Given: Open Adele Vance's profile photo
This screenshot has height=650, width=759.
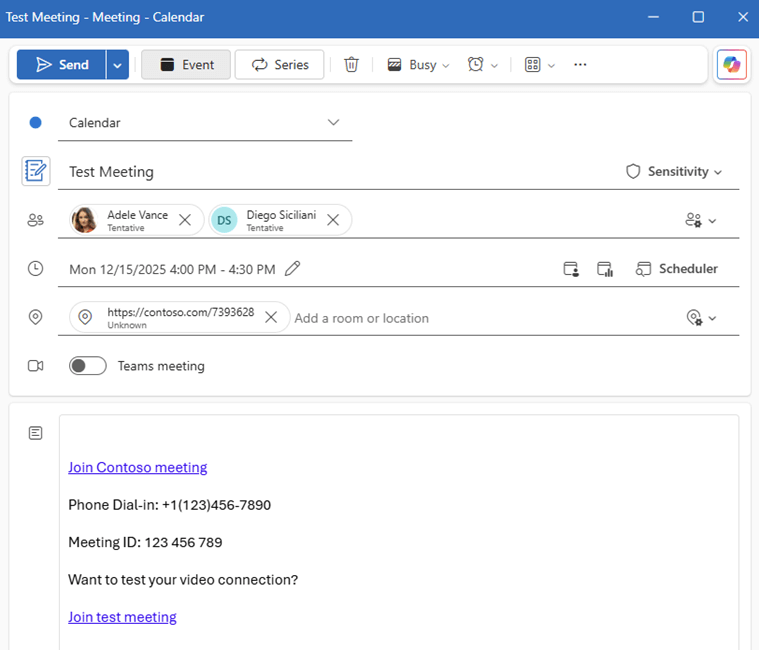Looking at the screenshot, I should (x=84, y=220).
